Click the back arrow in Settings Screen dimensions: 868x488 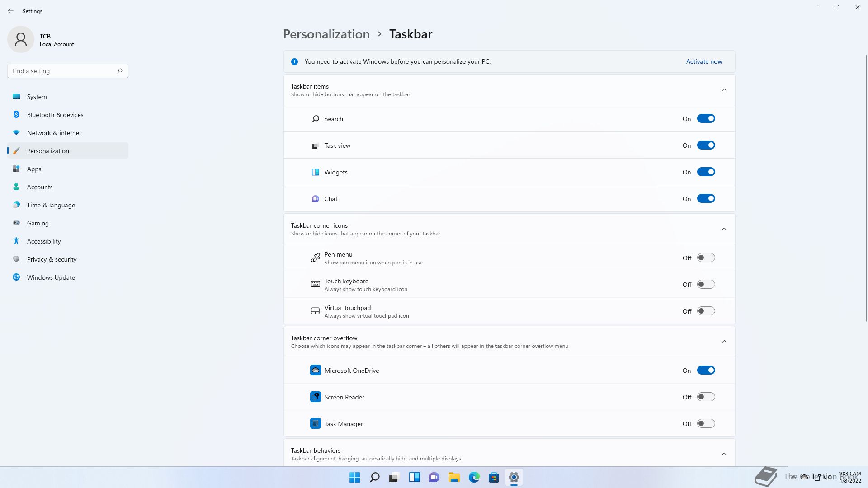pyautogui.click(x=11, y=11)
